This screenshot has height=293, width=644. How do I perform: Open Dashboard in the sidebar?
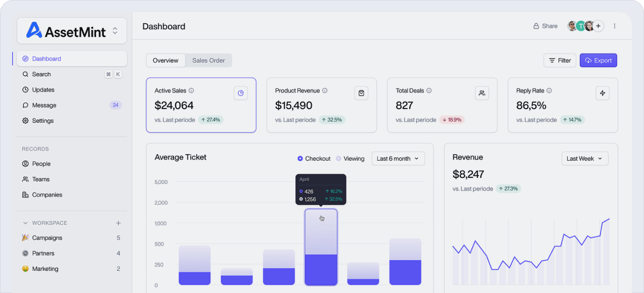point(72,59)
